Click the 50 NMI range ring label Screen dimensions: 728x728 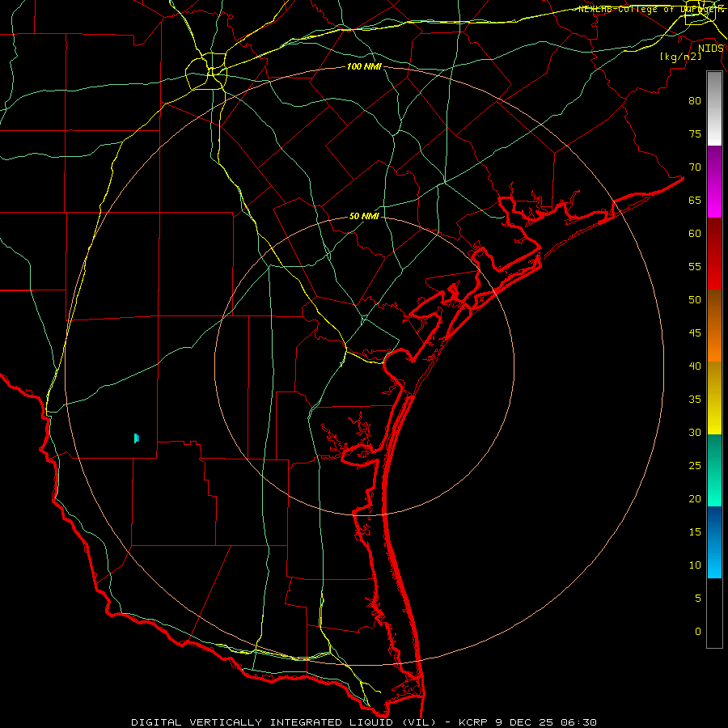(364, 216)
